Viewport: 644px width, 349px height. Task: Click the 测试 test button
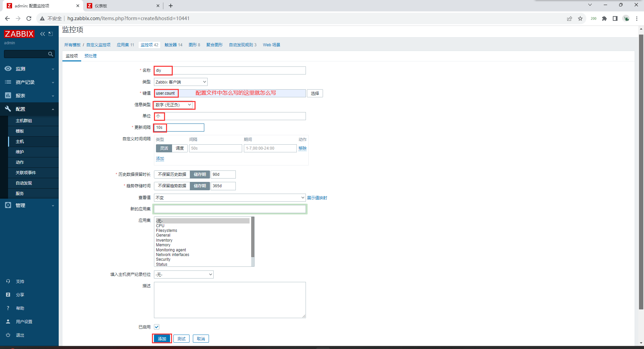pos(181,339)
